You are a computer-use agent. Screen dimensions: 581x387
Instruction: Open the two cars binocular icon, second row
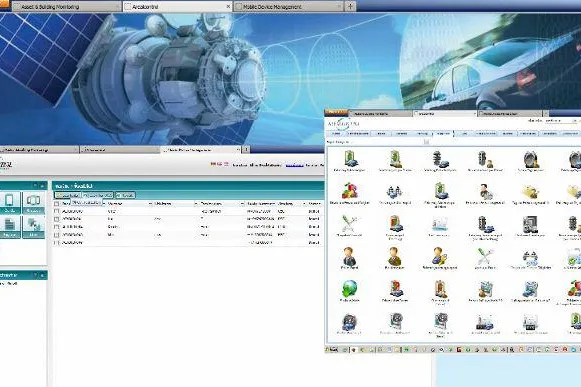tap(394, 192)
